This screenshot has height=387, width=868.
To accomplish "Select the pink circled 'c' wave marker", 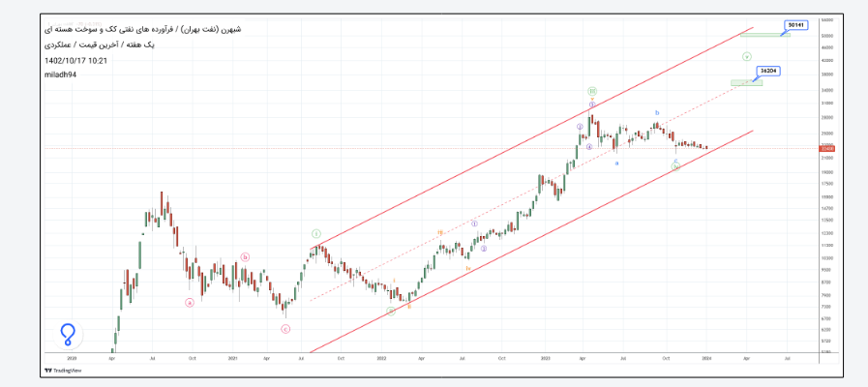I will point(285,329).
